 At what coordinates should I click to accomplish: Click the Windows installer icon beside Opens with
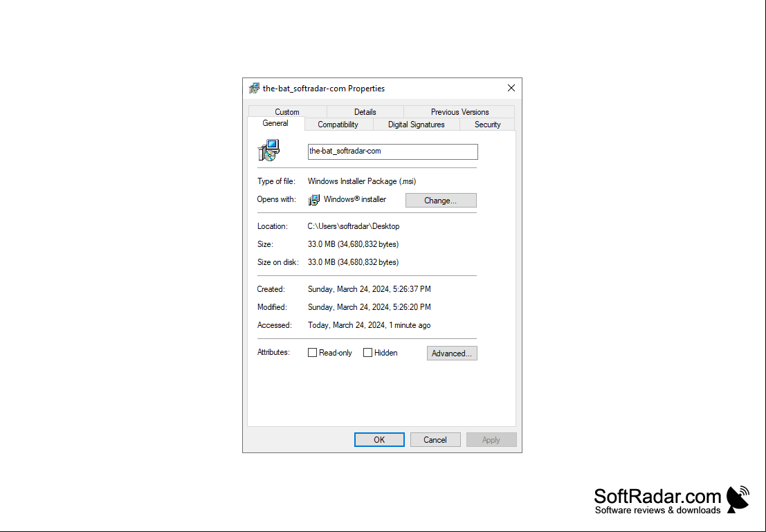coord(314,200)
